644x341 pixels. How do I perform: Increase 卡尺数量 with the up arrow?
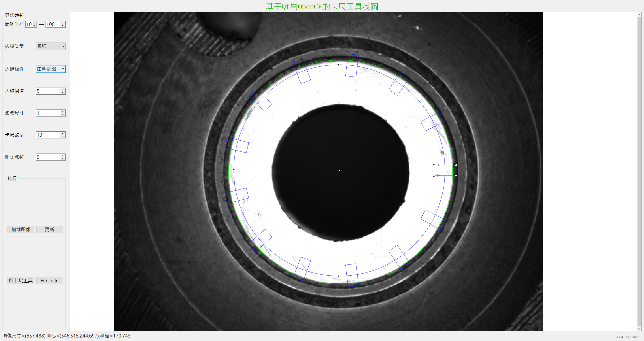pos(63,133)
